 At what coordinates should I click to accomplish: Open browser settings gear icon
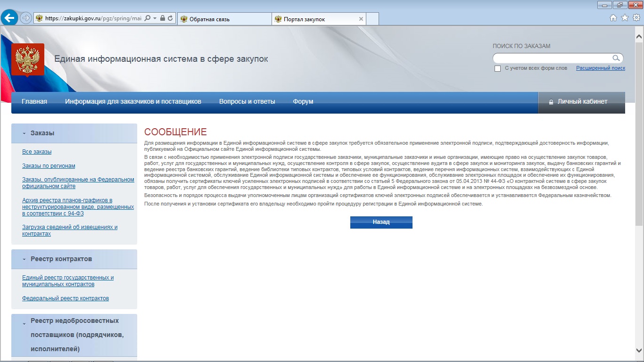click(x=636, y=18)
